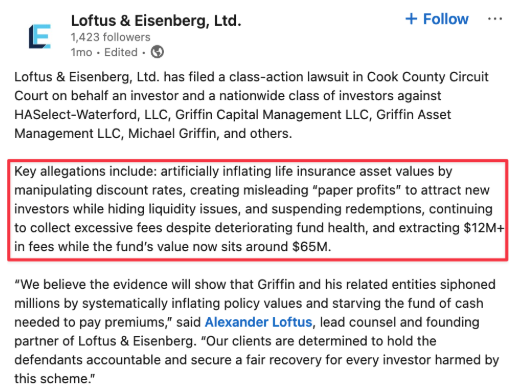Click the 1mo post timestamp
Viewport: 519px width, 390px height.
81,52
